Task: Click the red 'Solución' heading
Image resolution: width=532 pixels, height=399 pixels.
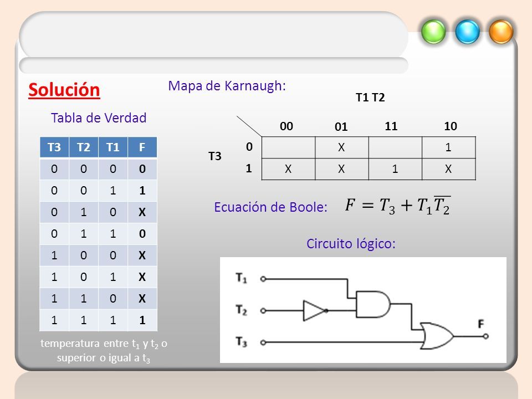Action: [64, 90]
